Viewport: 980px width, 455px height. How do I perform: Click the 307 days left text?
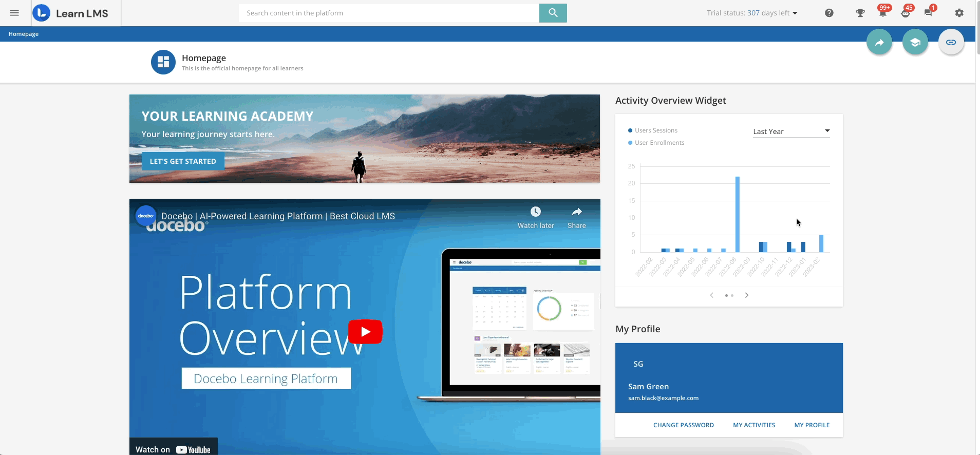[768, 13]
